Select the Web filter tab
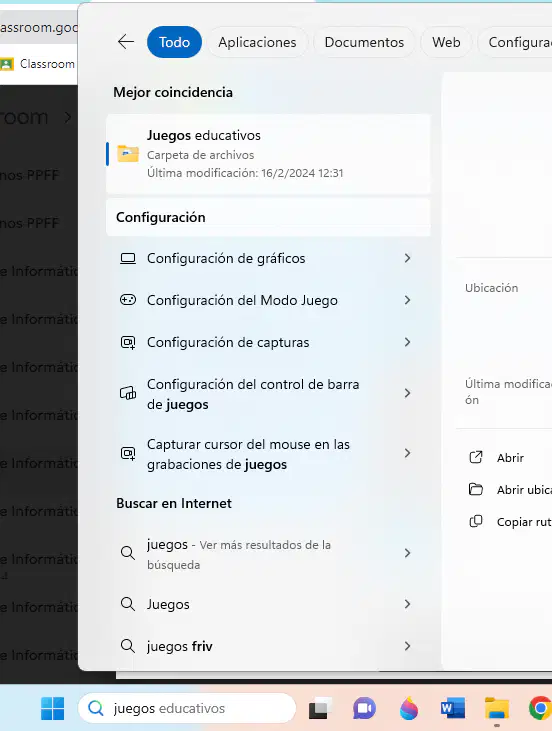 tap(446, 42)
